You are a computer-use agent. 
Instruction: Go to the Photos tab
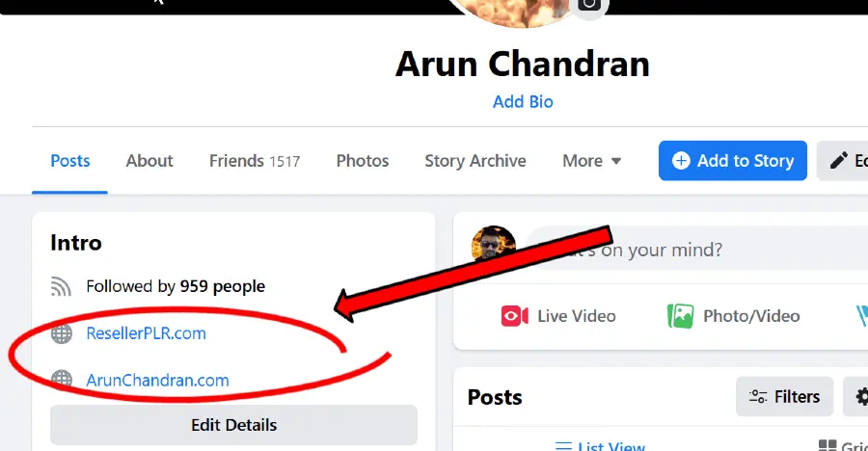click(x=363, y=161)
